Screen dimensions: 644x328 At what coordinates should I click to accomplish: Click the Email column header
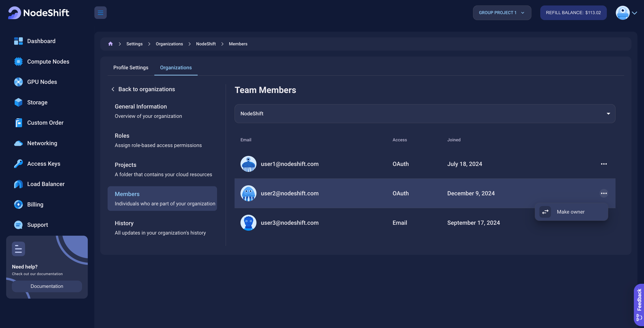click(246, 140)
